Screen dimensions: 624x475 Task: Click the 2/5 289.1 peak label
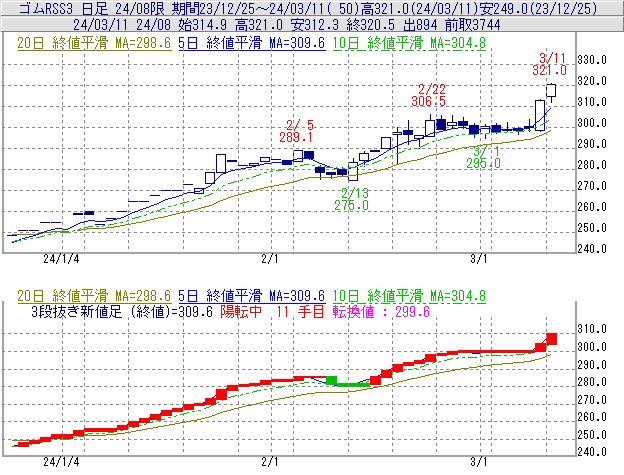coord(296,131)
